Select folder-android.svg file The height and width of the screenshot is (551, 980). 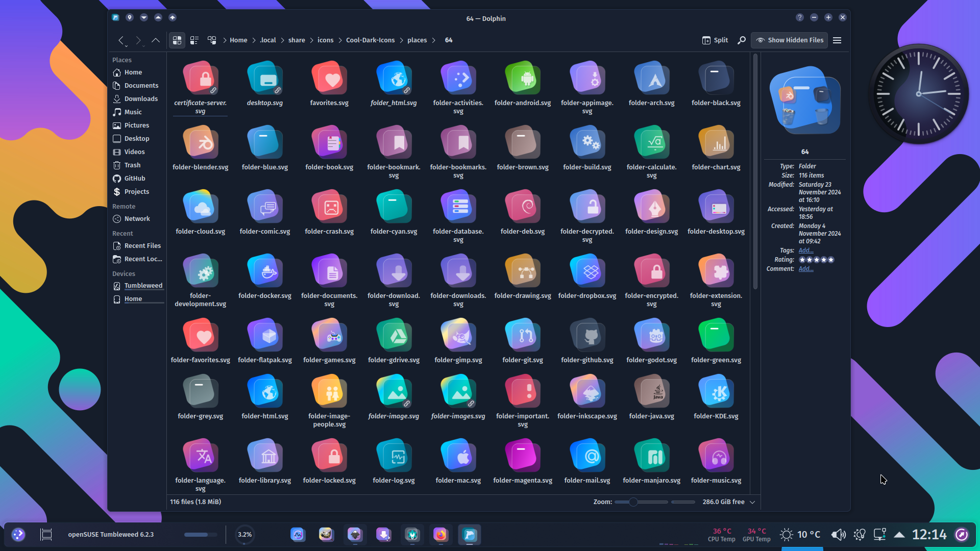coord(523,84)
